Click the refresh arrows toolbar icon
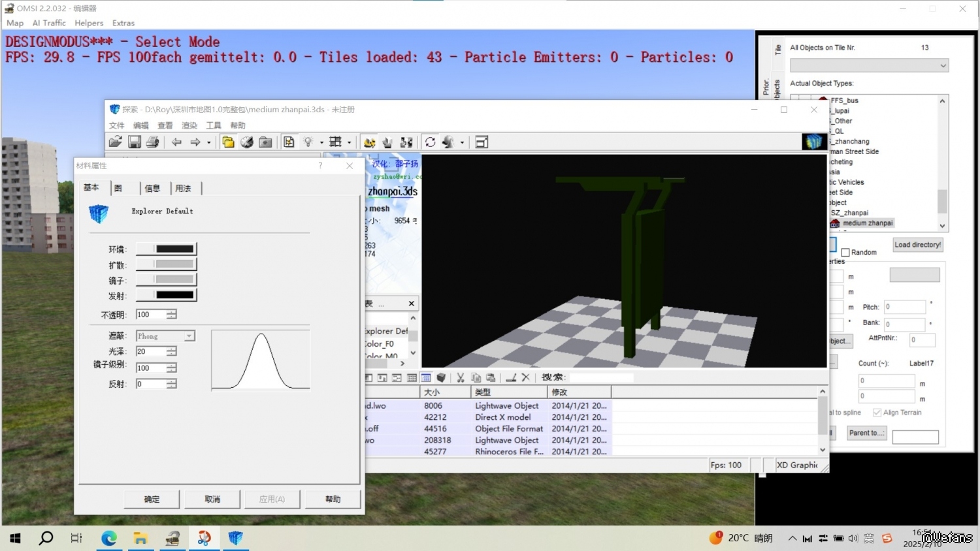The image size is (980, 551). pos(430,142)
